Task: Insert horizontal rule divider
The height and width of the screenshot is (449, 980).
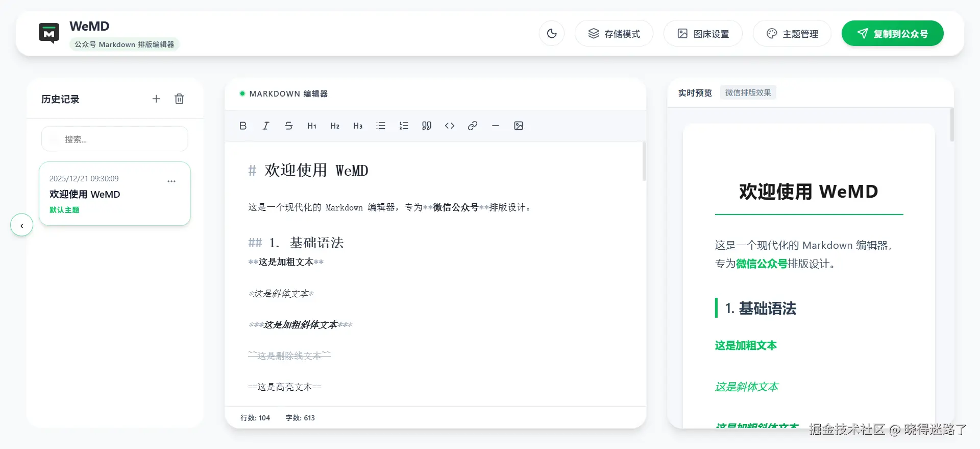Action: tap(496, 126)
